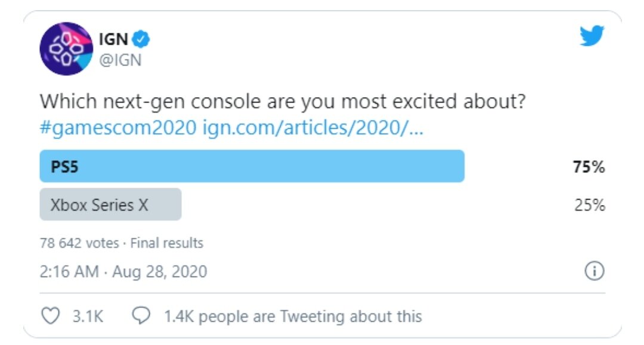Viewport: 644px width, 345px height.
Task: Follow the ign.com/articles/2020/ link
Action: (312, 128)
